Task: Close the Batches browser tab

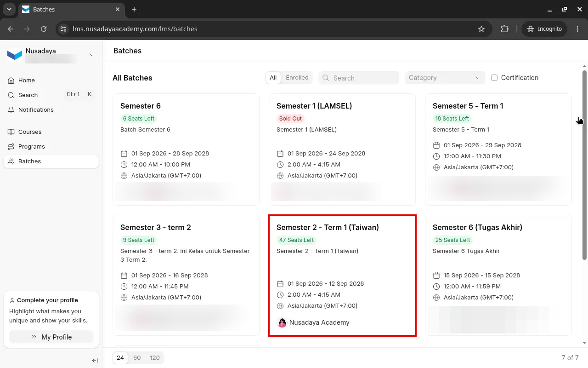Action: [x=118, y=9]
